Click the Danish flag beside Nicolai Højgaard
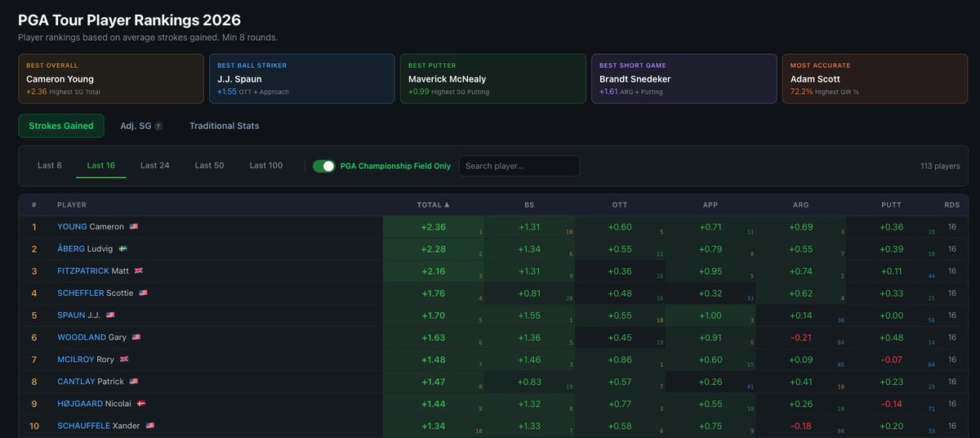This screenshot has width=980, height=438. pyautogui.click(x=140, y=404)
